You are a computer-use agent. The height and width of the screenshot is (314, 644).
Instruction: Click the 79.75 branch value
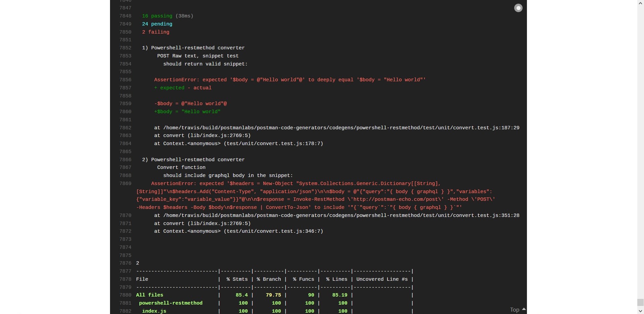point(273,295)
